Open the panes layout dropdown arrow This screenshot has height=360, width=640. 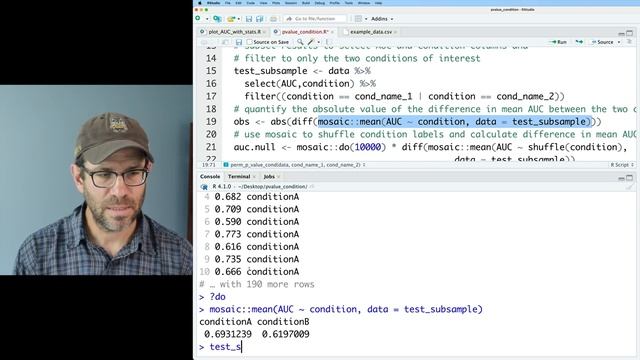coord(366,19)
